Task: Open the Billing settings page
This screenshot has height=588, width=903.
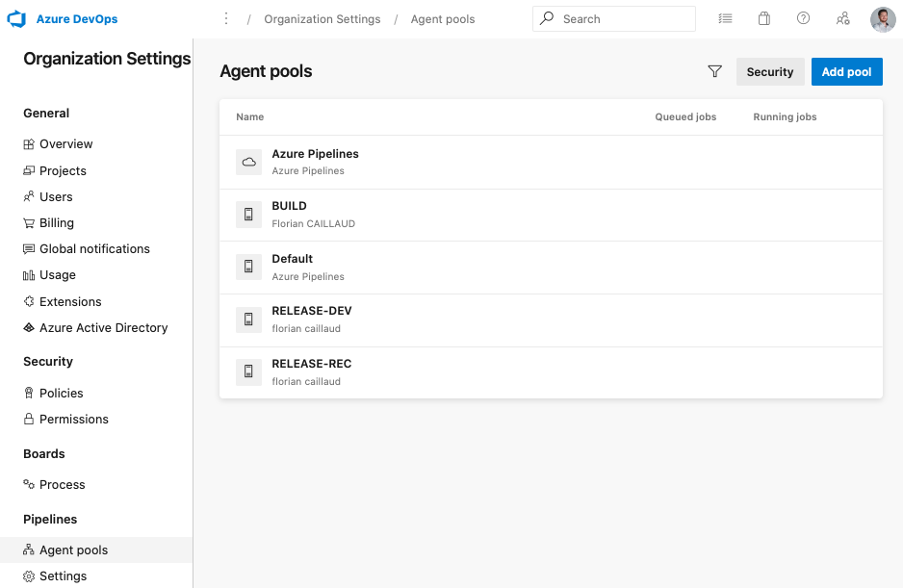Action: pyautogui.click(x=57, y=223)
